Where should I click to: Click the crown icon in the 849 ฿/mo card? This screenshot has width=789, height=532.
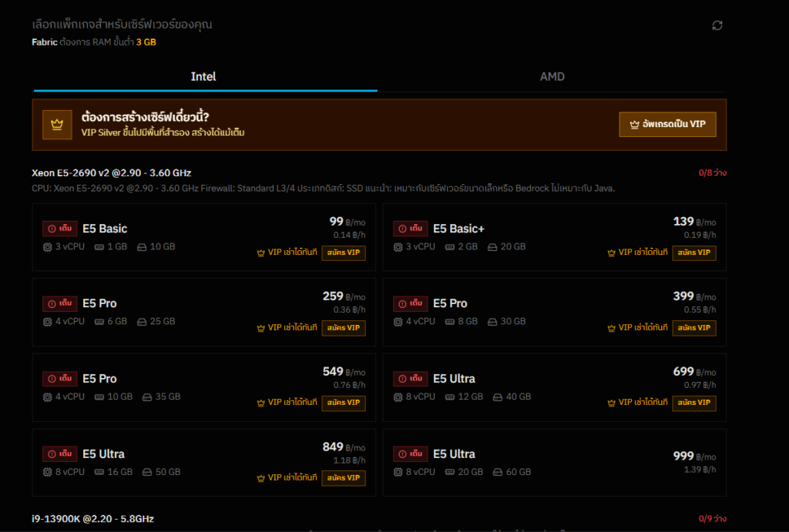(x=260, y=478)
